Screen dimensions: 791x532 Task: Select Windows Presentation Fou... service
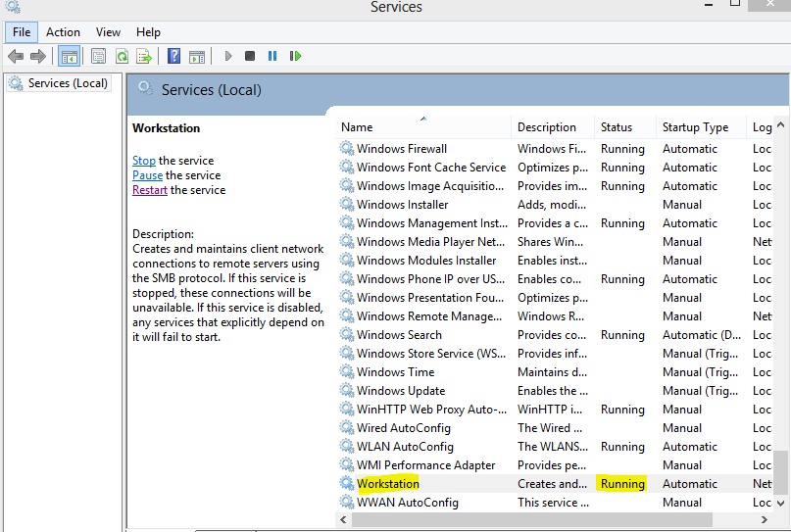tap(429, 298)
